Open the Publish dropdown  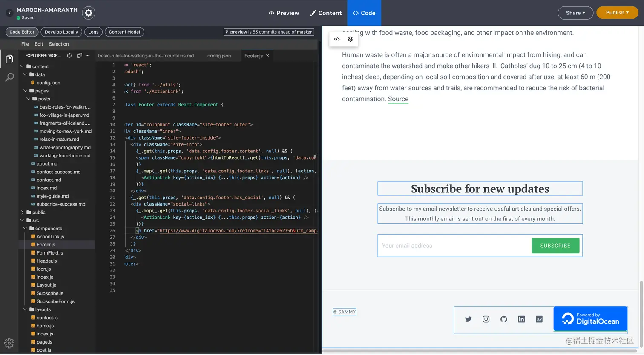[617, 12]
